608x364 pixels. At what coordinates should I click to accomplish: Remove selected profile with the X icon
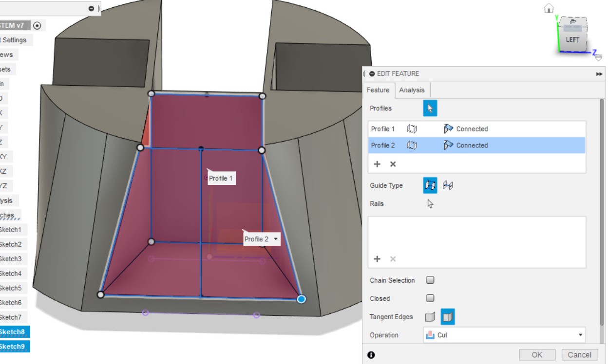[393, 164]
